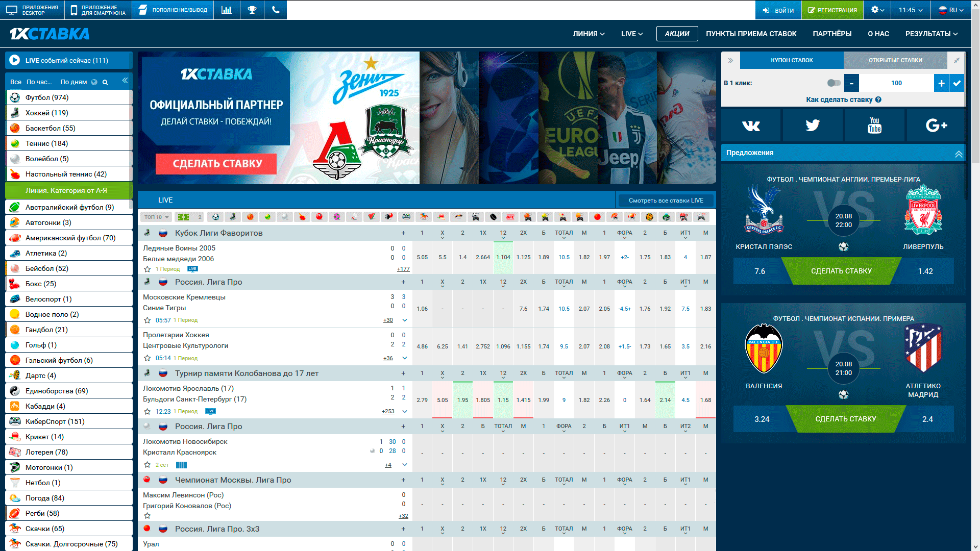This screenshot has height=551, width=980.
Task: Click the РЕГИСТРАЦИЯ button
Action: [832, 10]
